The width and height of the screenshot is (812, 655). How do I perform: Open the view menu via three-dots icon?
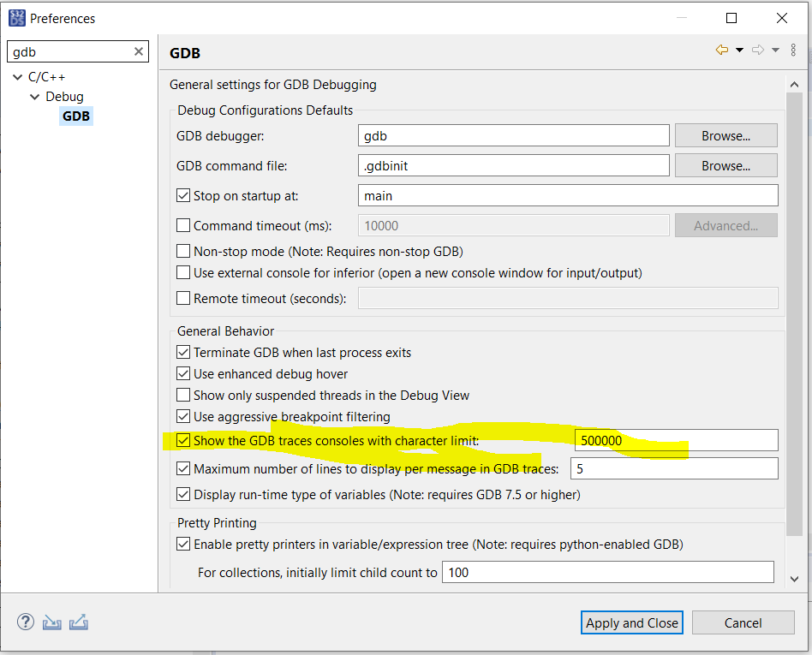coord(792,49)
